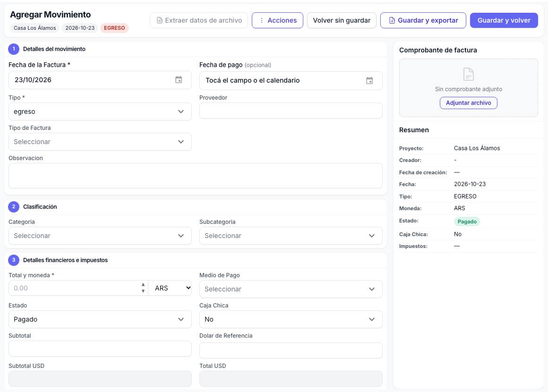Click Guardar y volver
Image resolution: width=548 pixels, height=392 pixels.
point(504,20)
